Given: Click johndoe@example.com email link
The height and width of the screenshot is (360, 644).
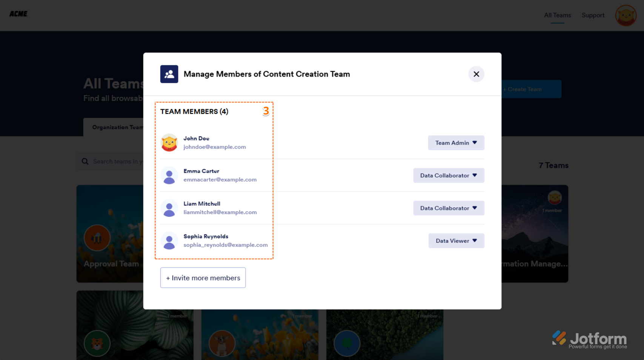Looking at the screenshot, I should tap(215, 147).
